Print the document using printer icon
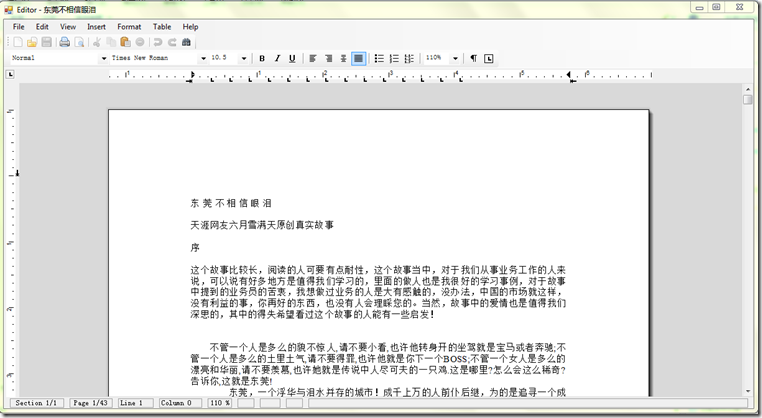762x418 pixels. pyautogui.click(x=65, y=42)
